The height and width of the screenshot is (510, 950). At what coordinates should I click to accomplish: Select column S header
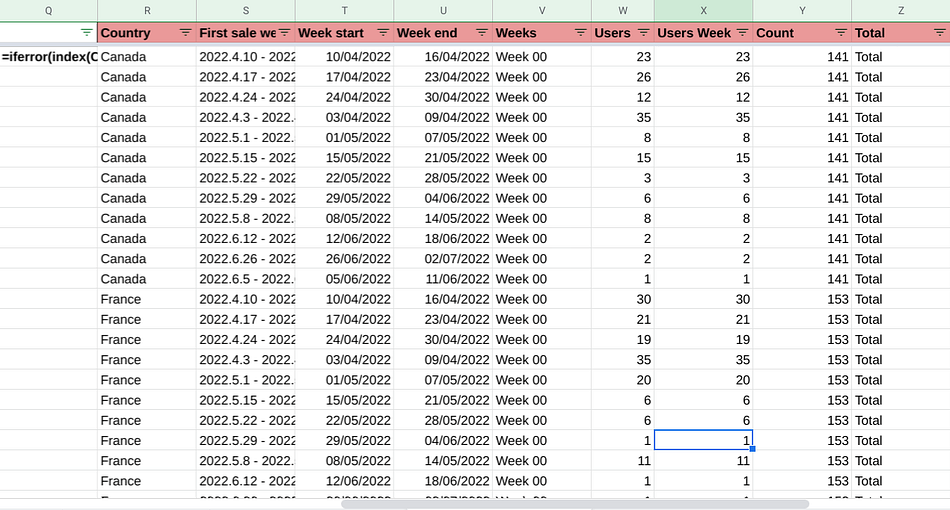click(246, 11)
